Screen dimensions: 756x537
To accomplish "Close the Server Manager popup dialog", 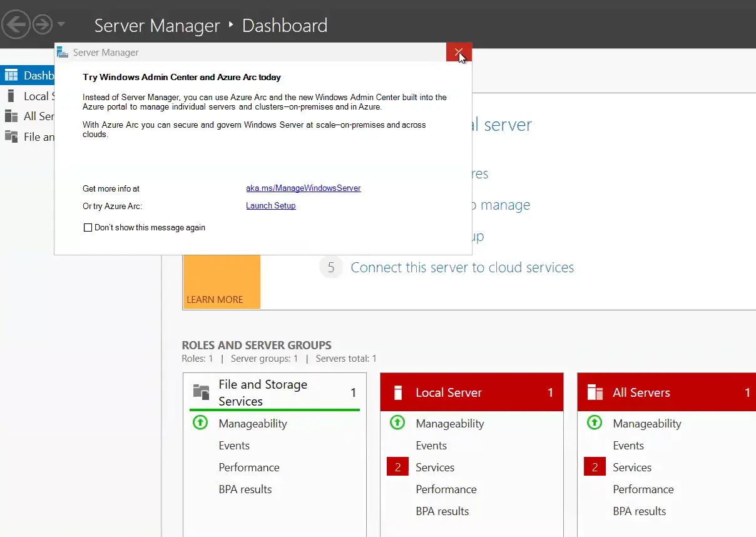I will (459, 53).
